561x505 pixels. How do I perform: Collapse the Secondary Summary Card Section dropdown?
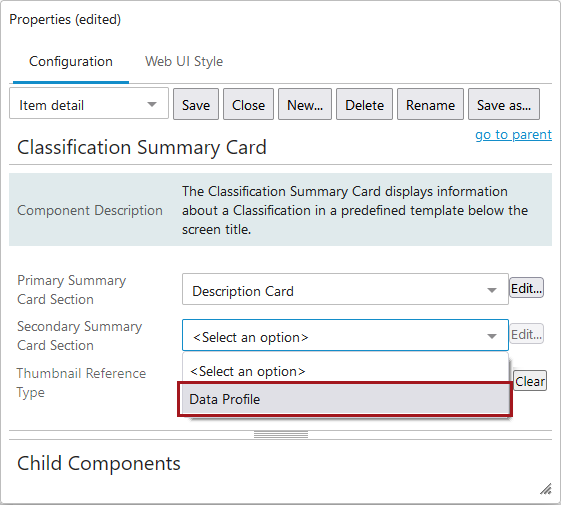coord(345,335)
